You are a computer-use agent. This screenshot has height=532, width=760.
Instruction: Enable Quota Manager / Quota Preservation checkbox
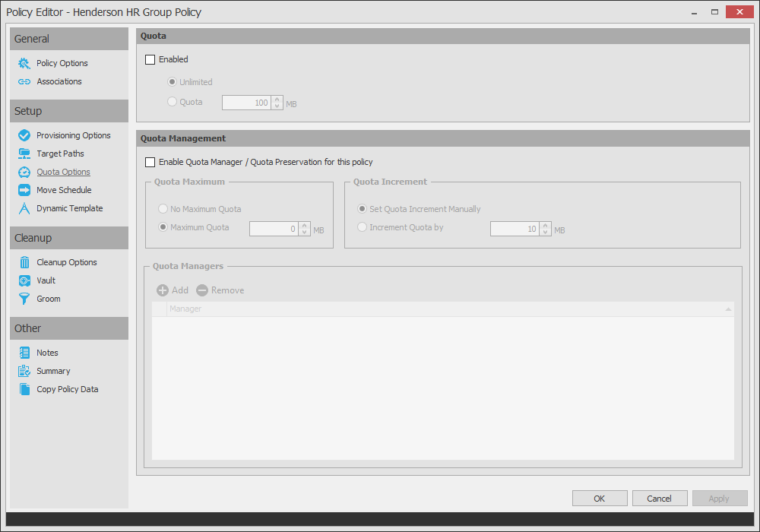point(150,163)
